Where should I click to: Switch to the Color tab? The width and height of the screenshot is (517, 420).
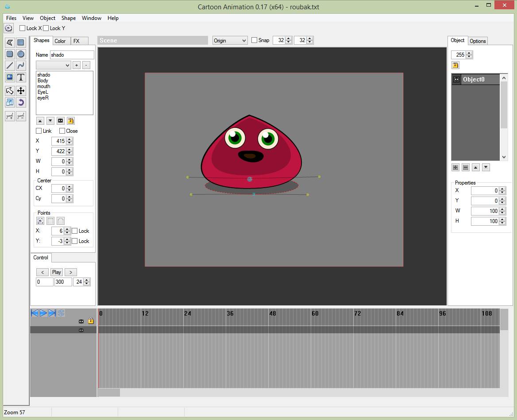[x=60, y=41]
